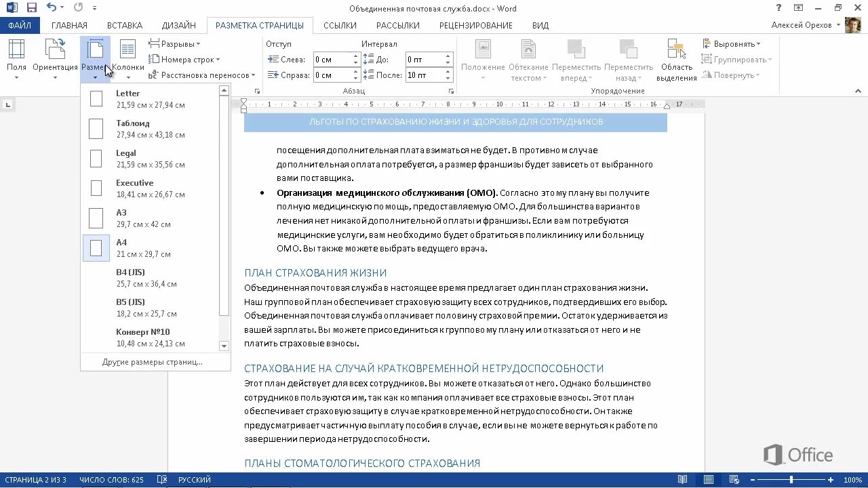Select the A4 page size
This screenshot has height=488, width=868.
tap(150, 248)
